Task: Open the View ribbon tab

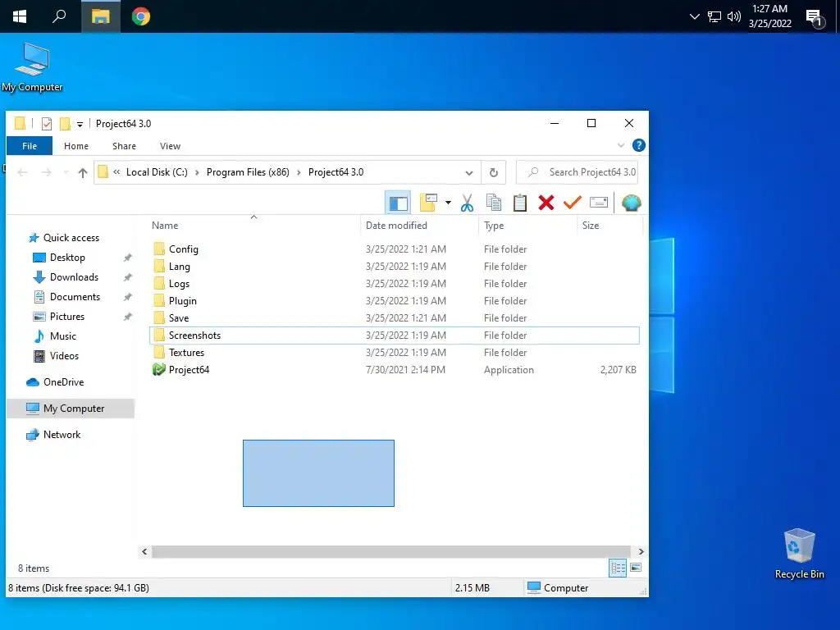Action: (170, 146)
